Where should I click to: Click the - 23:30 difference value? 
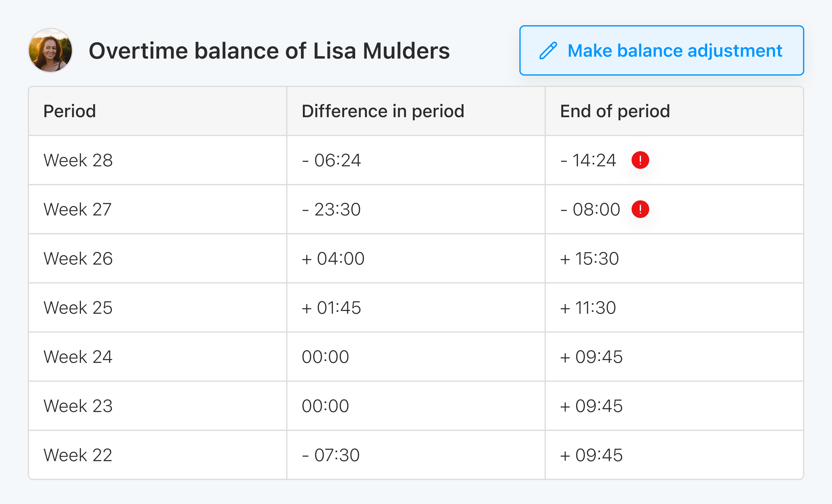coord(331,209)
